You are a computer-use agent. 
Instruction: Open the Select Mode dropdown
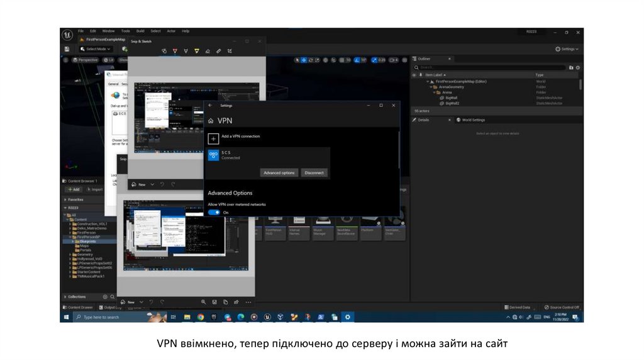96,48
